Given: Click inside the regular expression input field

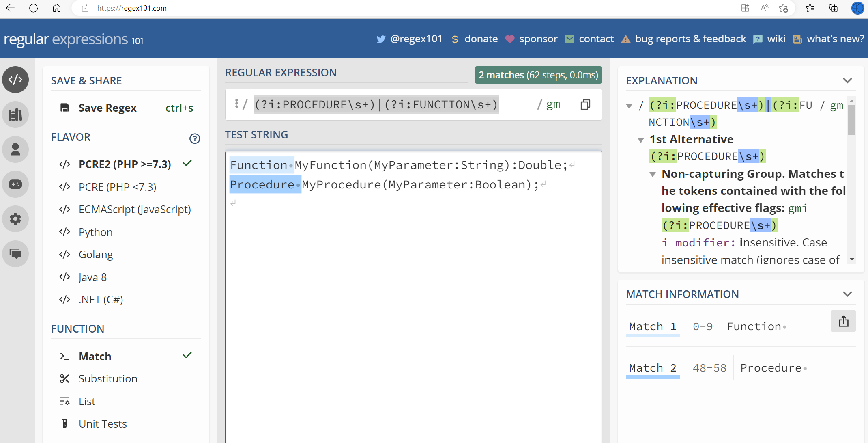Looking at the screenshot, I should coord(375,104).
